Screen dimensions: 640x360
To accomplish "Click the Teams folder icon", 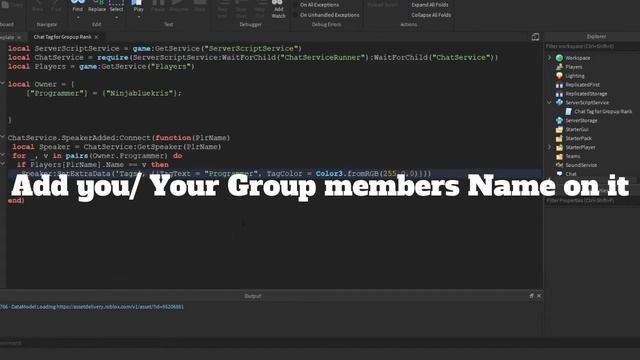I will (x=559, y=156).
